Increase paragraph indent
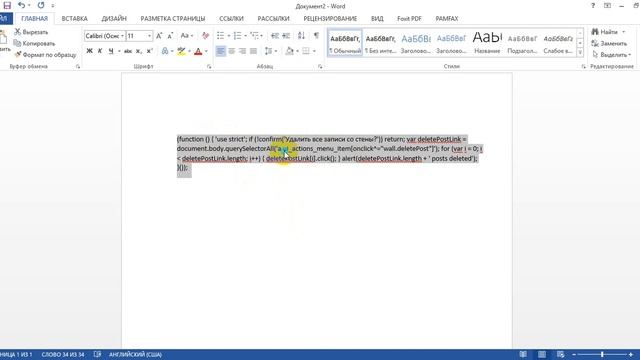 click(x=286, y=36)
